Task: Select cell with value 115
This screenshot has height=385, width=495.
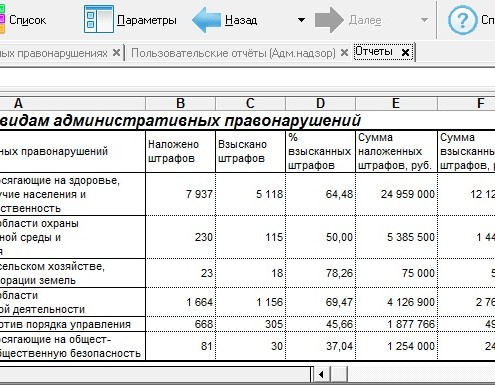Action: coord(250,237)
